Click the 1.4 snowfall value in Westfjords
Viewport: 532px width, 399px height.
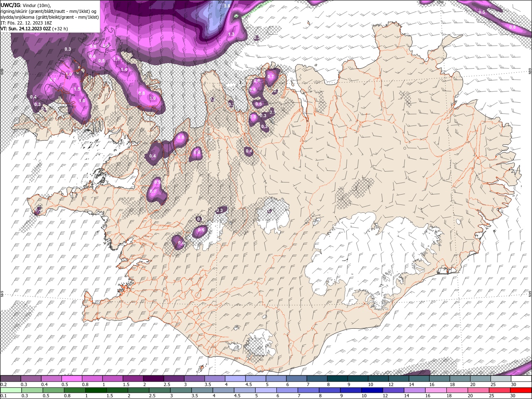[124, 69]
